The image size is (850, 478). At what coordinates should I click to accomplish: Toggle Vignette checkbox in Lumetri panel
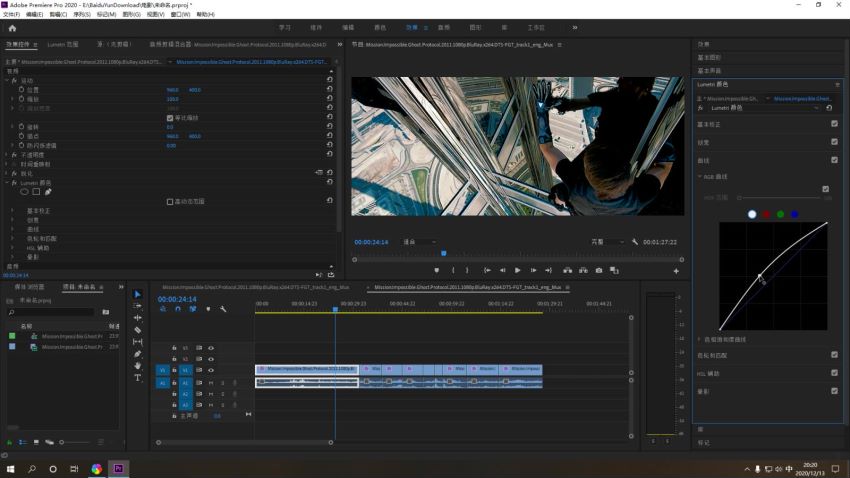tap(834, 391)
